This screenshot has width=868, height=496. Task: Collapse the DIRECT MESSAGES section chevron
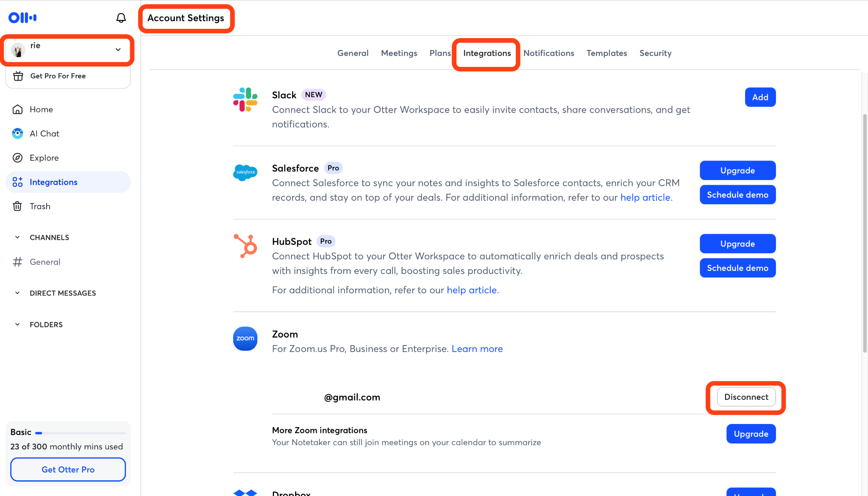coord(17,293)
